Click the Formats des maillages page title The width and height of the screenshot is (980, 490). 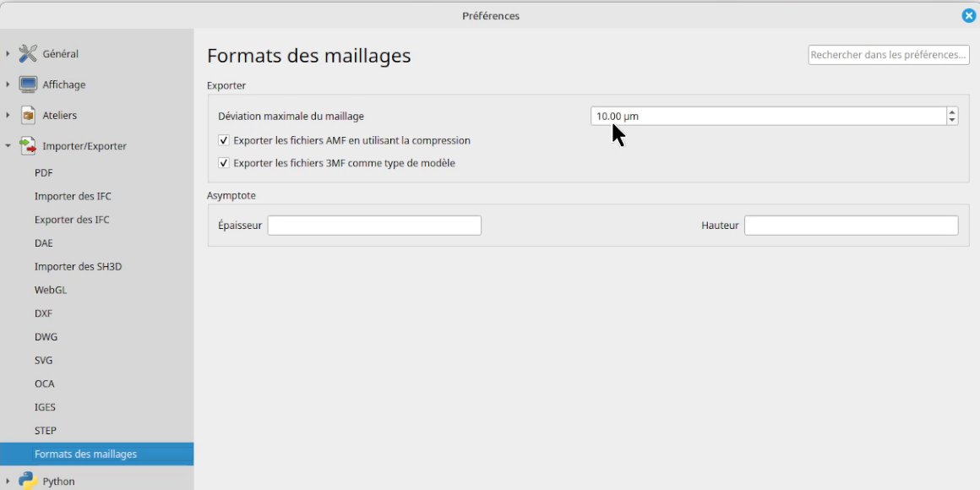(308, 56)
